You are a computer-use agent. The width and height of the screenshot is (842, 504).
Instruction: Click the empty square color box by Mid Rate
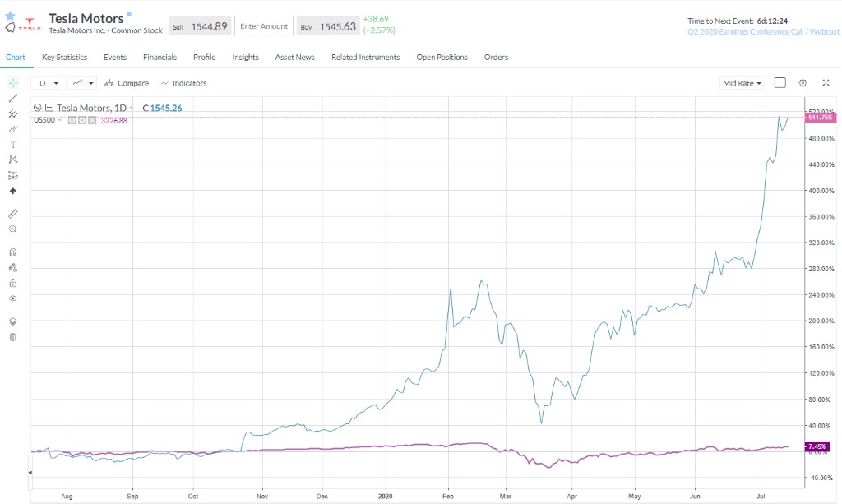point(780,83)
